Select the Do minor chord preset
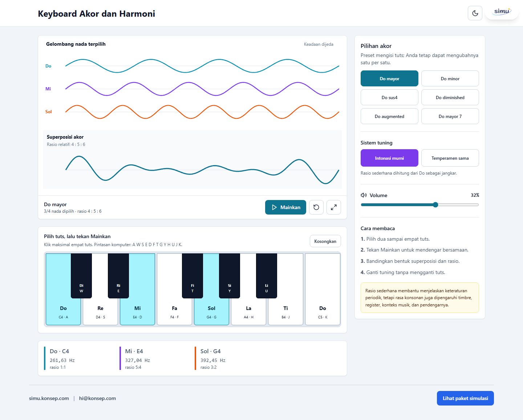523x420 pixels. [x=450, y=78]
